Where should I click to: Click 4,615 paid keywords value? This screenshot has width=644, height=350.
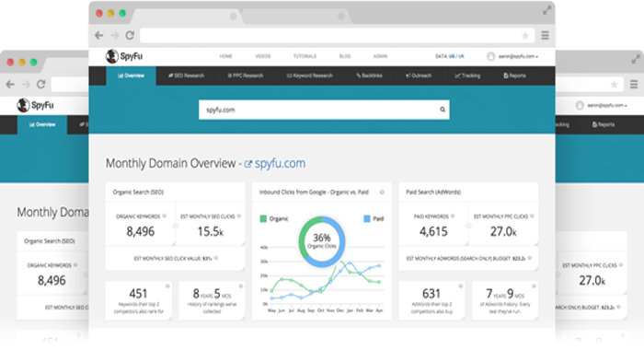(433, 231)
